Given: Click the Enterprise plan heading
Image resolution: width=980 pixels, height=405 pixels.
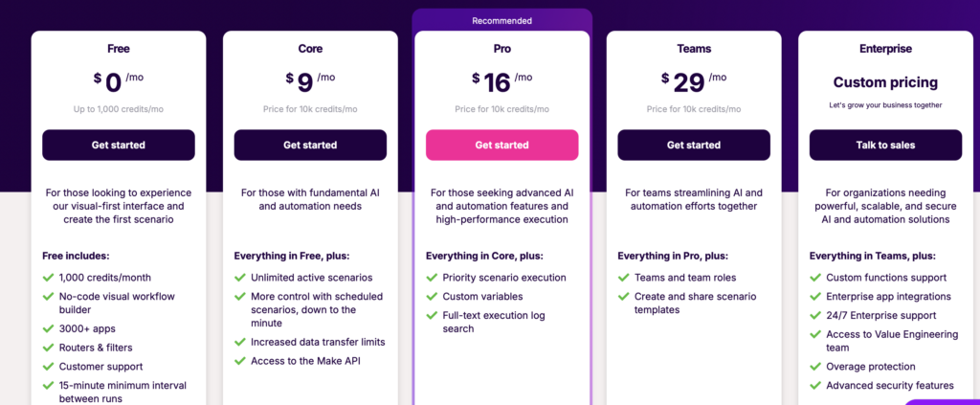Looking at the screenshot, I should click(885, 48).
